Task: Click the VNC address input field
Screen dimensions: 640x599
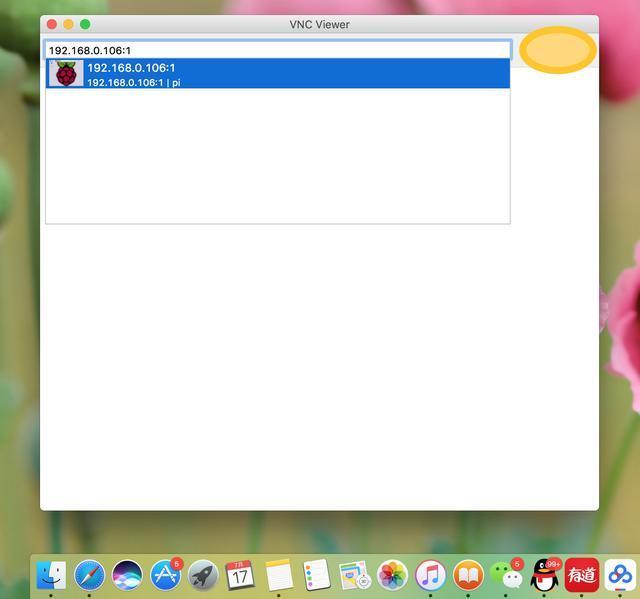Action: [x=278, y=50]
